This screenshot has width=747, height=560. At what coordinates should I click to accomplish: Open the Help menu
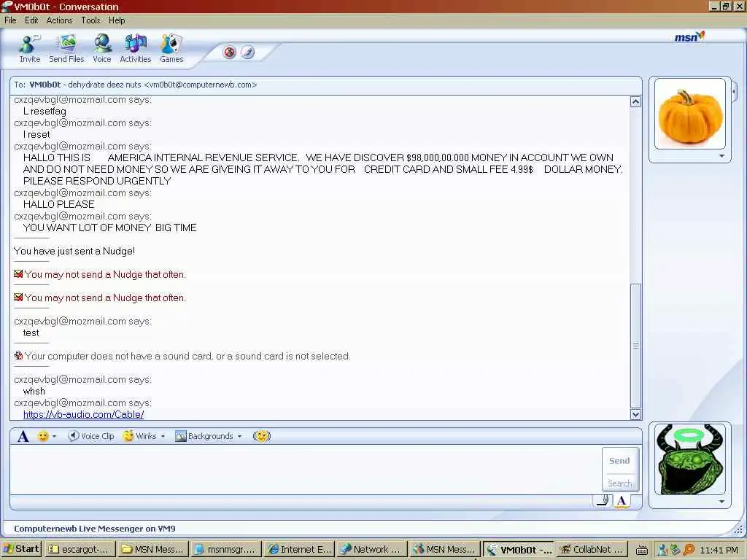pos(117,20)
